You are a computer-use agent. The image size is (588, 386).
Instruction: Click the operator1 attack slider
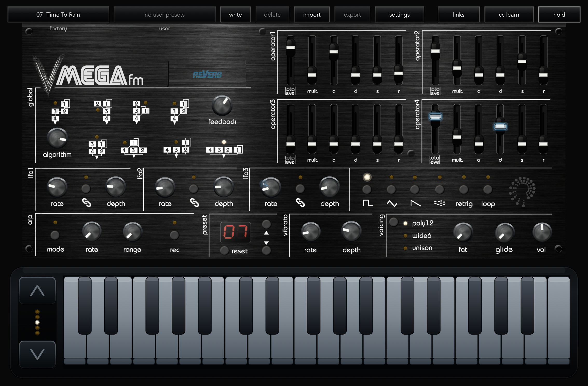(334, 52)
